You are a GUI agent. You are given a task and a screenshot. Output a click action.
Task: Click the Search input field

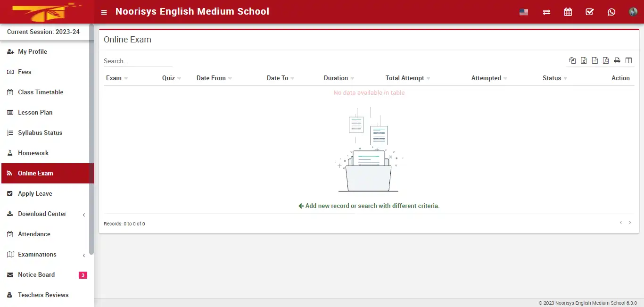pos(137,61)
